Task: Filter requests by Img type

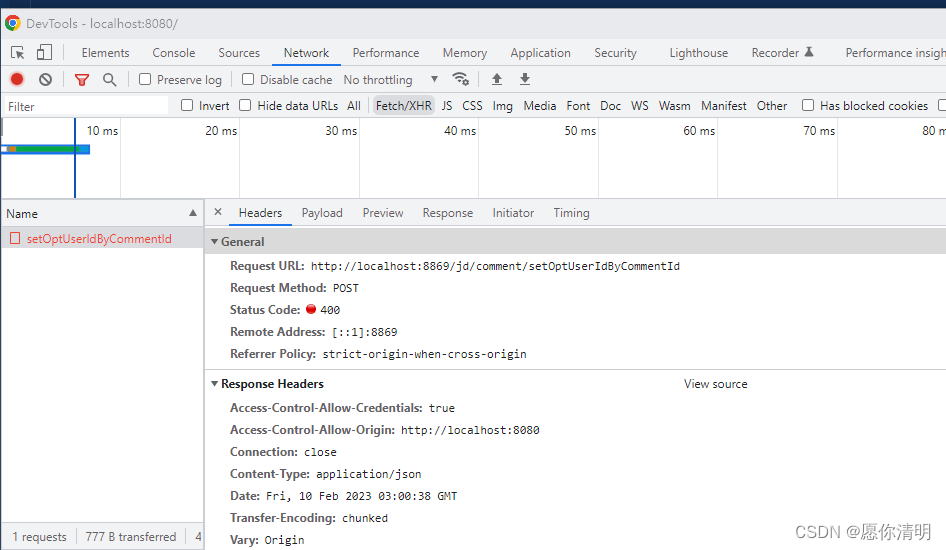Action: (x=503, y=106)
